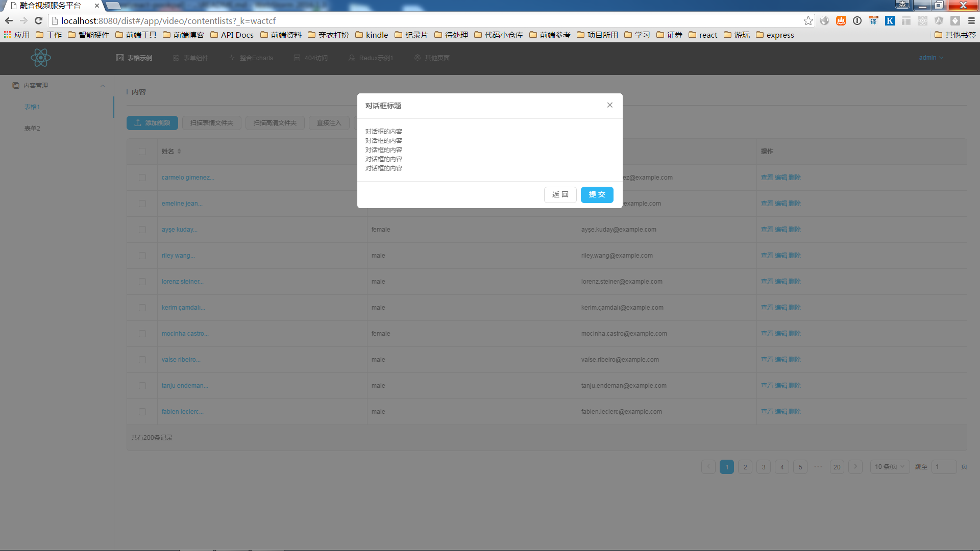980x551 pixels.
Task: Click 删除 in the mocinha castro row
Action: [794, 334]
